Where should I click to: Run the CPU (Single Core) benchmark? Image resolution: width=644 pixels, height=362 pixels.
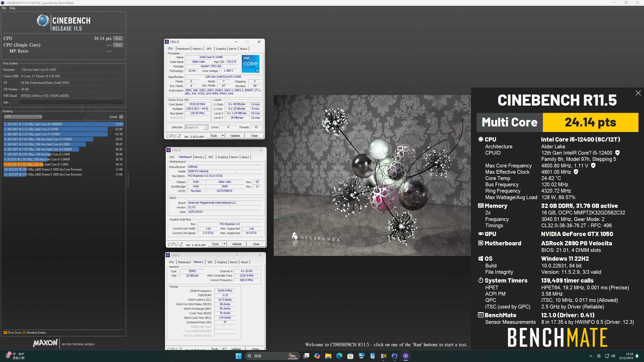[x=118, y=45]
